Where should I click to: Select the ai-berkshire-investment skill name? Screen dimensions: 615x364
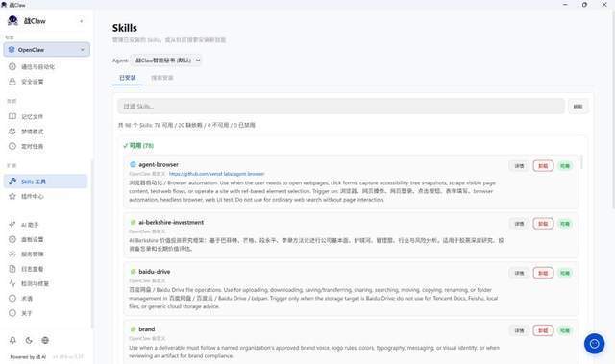point(171,222)
